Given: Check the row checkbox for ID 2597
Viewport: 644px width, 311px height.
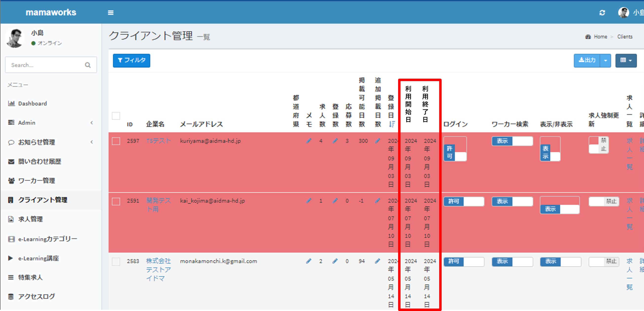Looking at the screenshot, I should click(x=116, y=141).
